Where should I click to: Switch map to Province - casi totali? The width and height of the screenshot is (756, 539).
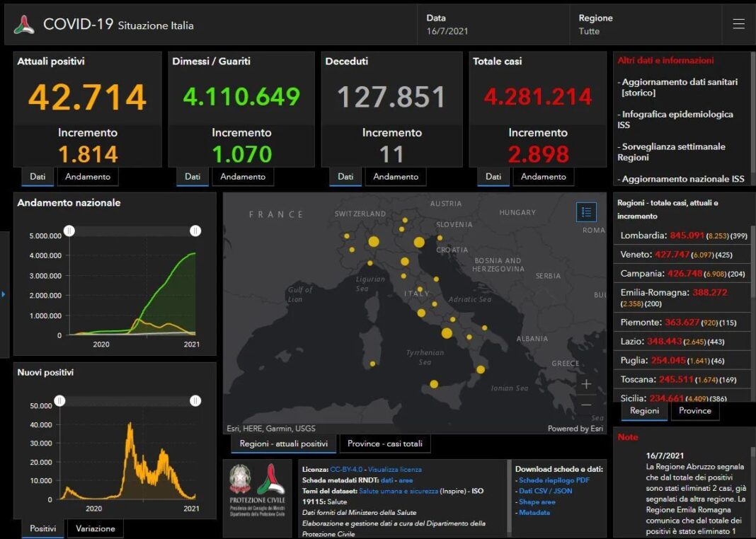(385, 444)
